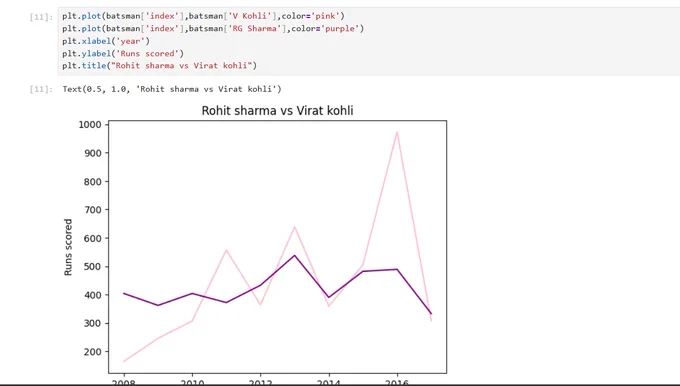Click the 300 y-axis tick label

tap(92, 324)
